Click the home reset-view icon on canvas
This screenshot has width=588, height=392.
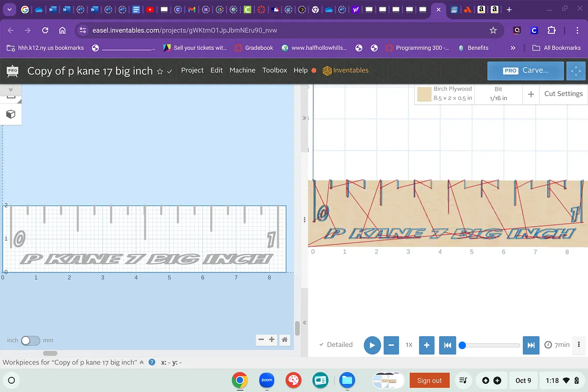284,340
